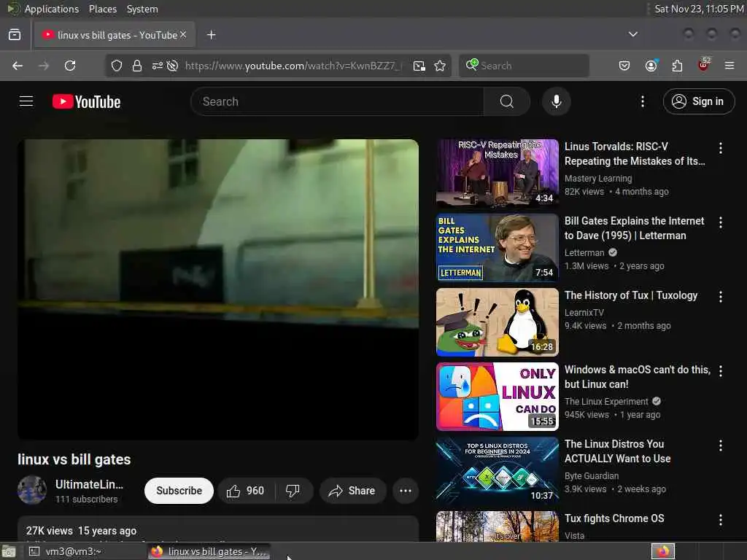Open the YouTube hamburger guide menu

26,101
